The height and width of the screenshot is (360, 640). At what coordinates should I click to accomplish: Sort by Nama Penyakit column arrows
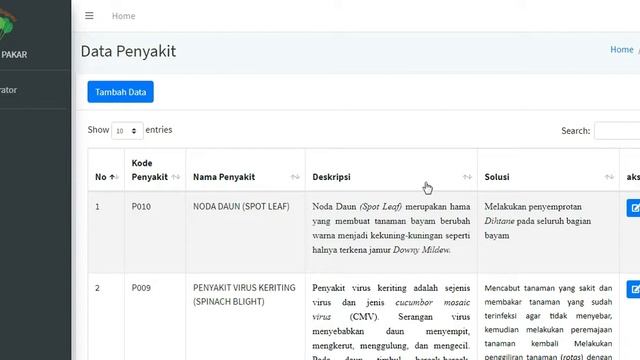pos(295,177)
